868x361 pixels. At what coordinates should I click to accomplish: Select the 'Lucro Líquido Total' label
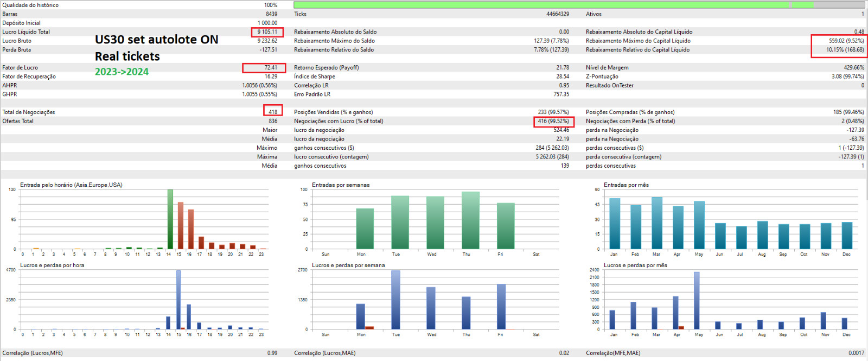coord(26,32)
